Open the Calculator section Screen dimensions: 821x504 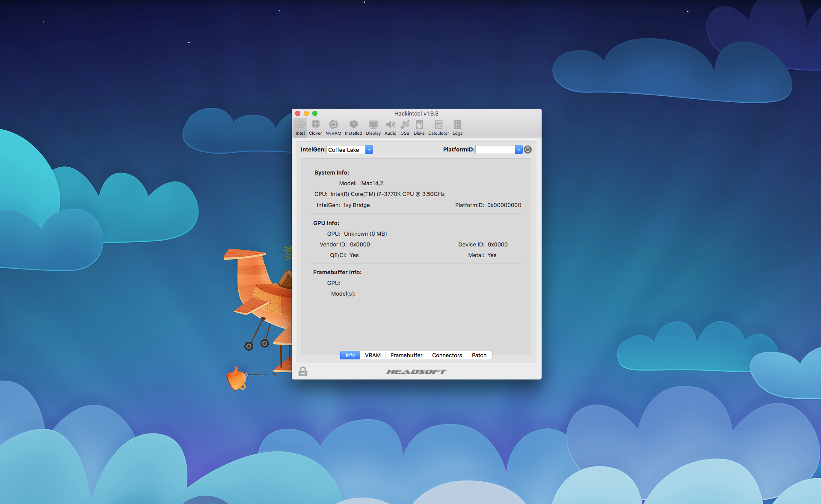[439, 127]
